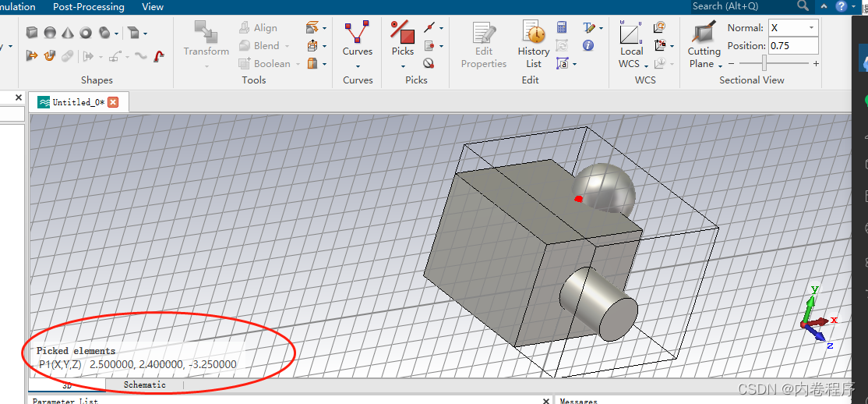This screenshot has height=404, width=868.
Task: Expand the Help dropdown arrow
Action: point(856,7)
